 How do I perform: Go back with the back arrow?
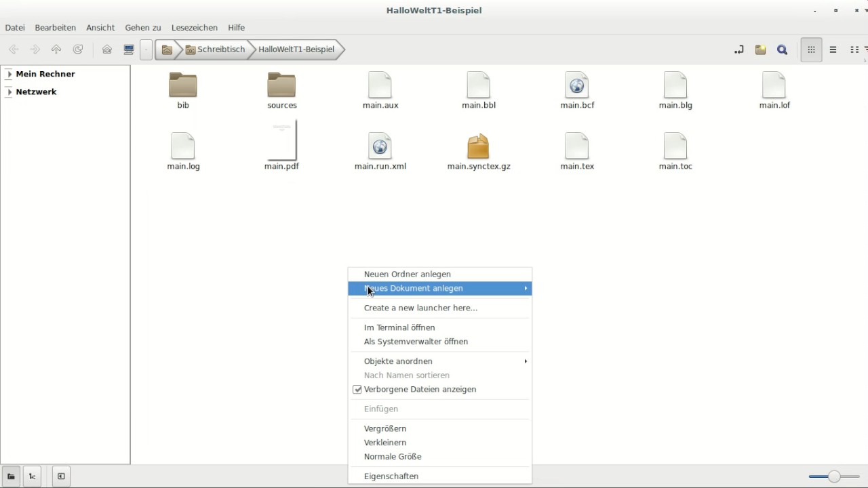pos(14,49)
